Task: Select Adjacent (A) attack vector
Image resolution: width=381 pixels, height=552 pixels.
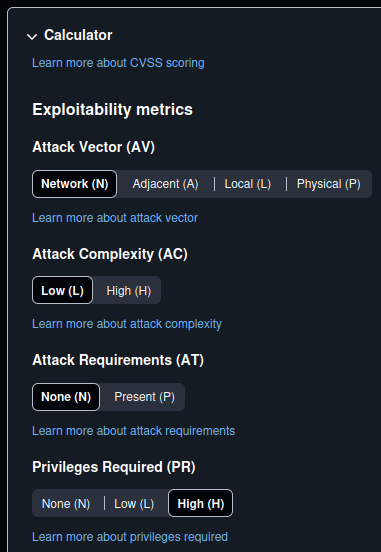Action: point(165,184)
